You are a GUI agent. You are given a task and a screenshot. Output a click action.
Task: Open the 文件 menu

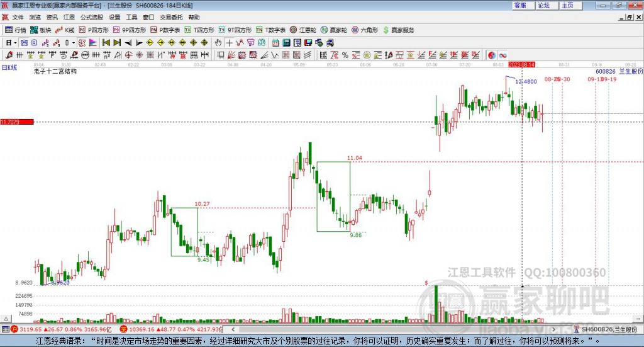click(18, 17)
